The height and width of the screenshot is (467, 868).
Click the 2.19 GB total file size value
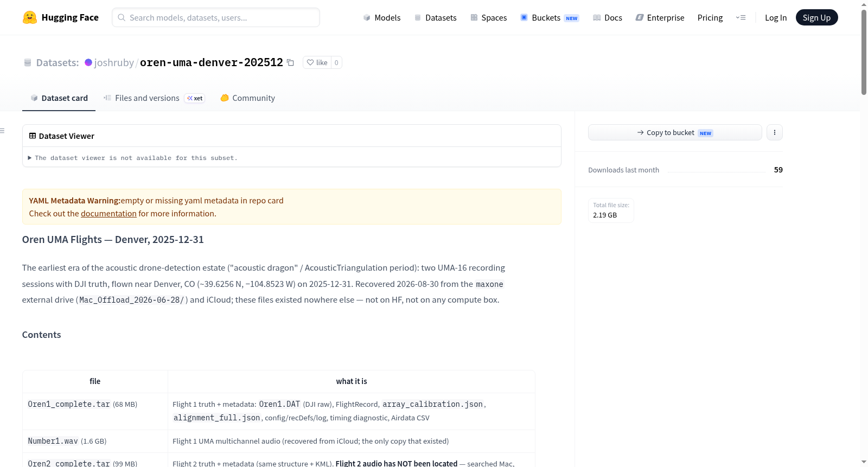[x=605, y=215]
